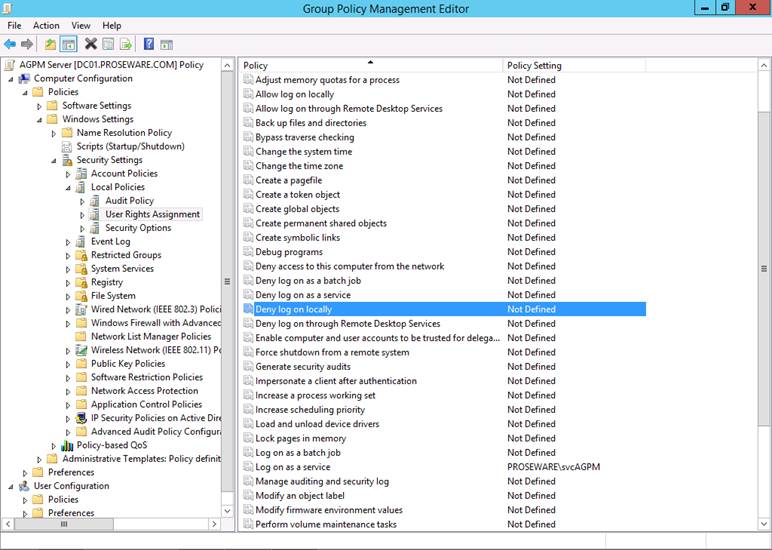Open the Action menu

coord(46,25)
